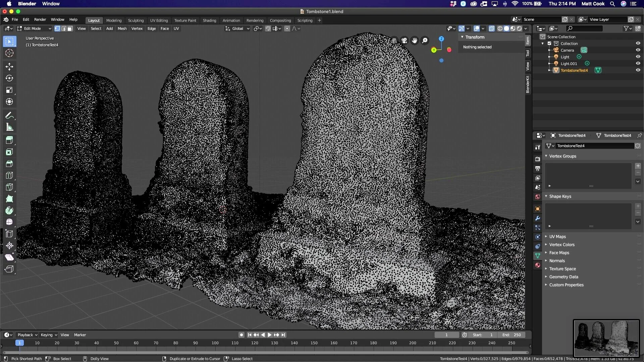Screen dimensions: 644x362
Task: Open the Material properties tab
Action: click(x=538, y=265)
